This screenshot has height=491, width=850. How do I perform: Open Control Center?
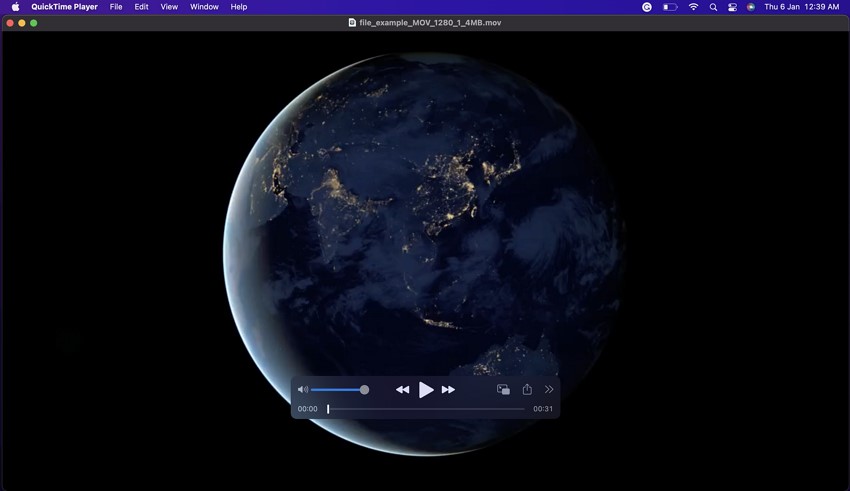[732, 7]
